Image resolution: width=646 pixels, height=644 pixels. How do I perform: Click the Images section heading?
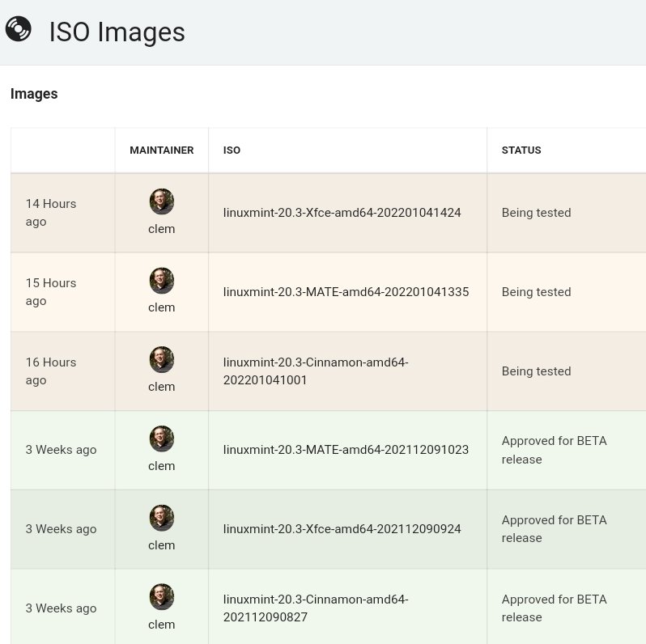coord(34,94)
